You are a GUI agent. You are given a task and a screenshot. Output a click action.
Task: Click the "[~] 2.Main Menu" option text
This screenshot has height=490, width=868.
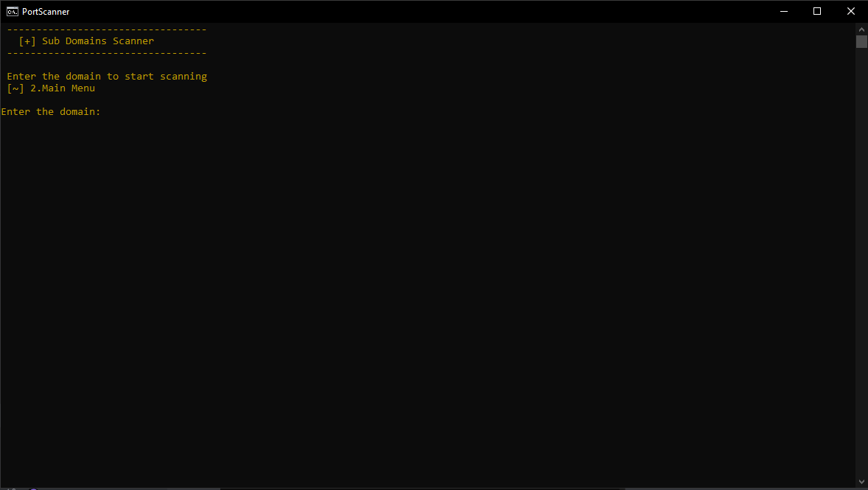[51, 88]
